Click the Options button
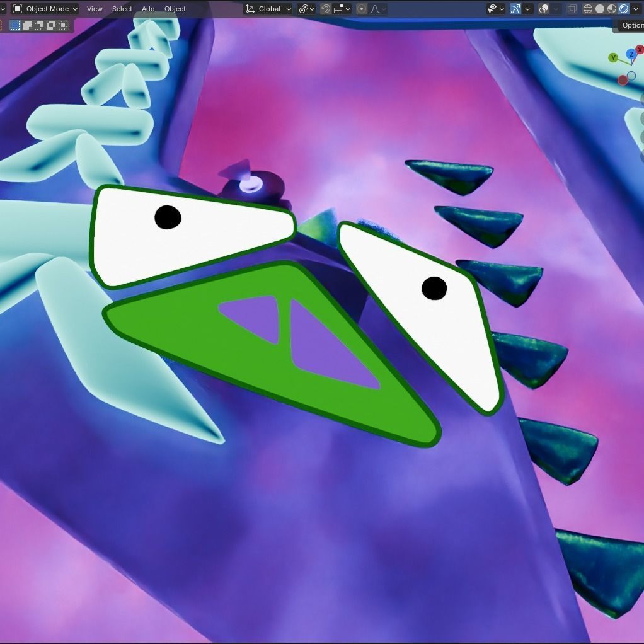Screen dimensions: 644x644 (x=631, y=25)
